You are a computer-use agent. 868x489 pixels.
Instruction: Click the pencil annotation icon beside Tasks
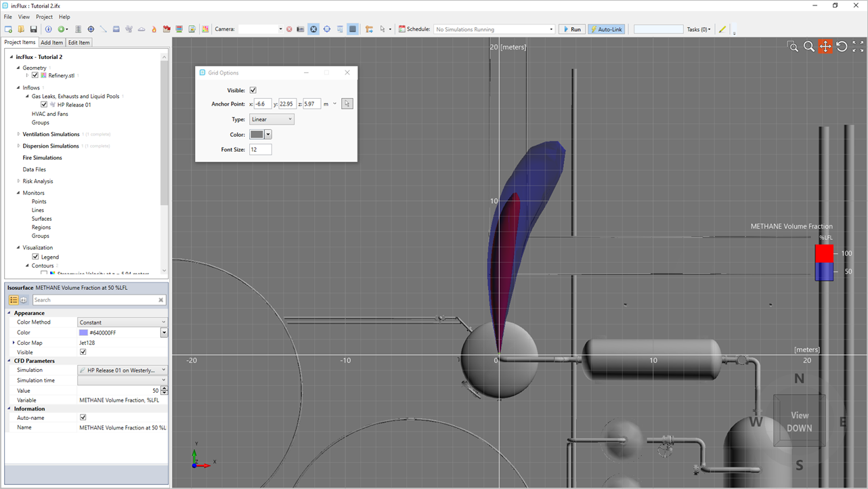722,29
